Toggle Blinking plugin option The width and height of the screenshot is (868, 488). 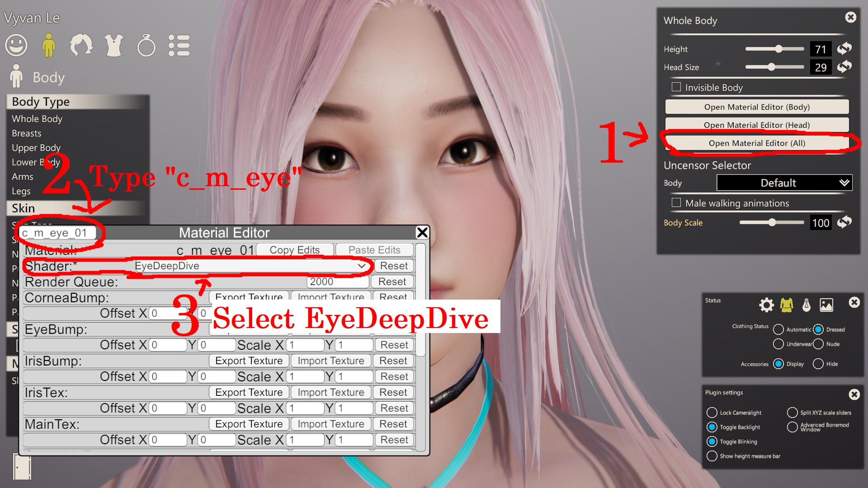tap(712, 441)
